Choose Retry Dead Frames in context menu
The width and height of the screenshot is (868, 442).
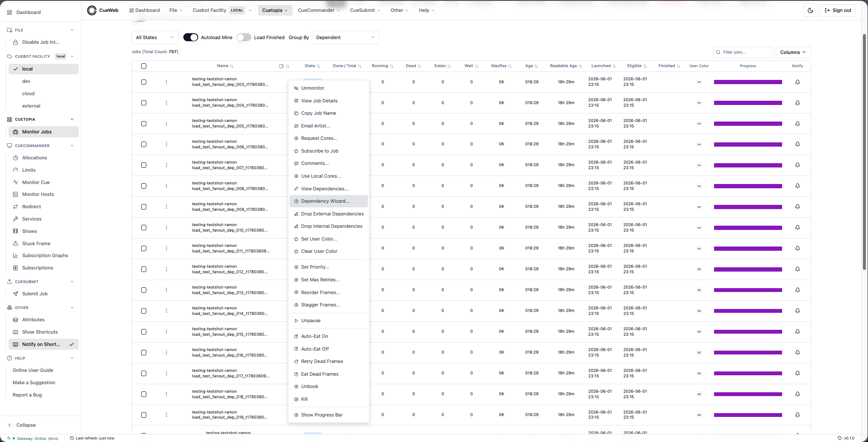(328, 361)
